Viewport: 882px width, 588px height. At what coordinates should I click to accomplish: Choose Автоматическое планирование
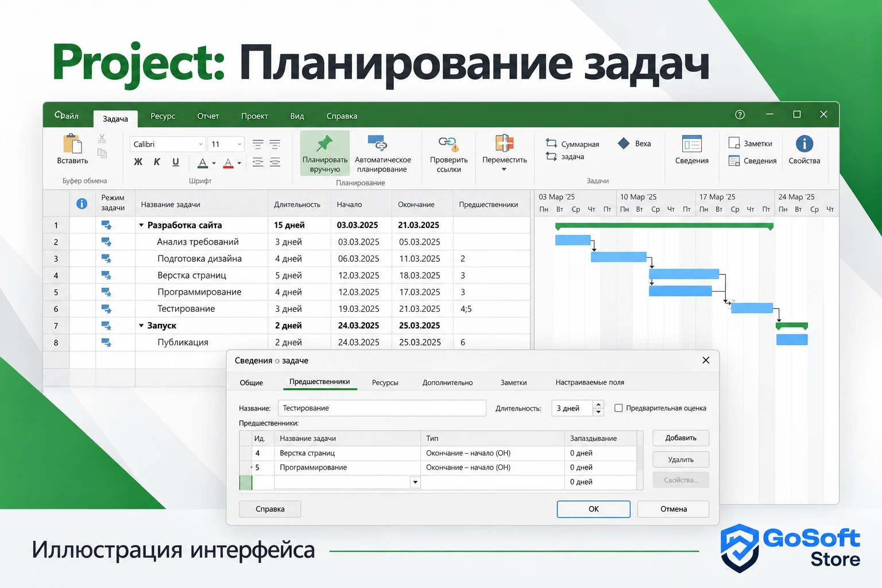[382, 154]
